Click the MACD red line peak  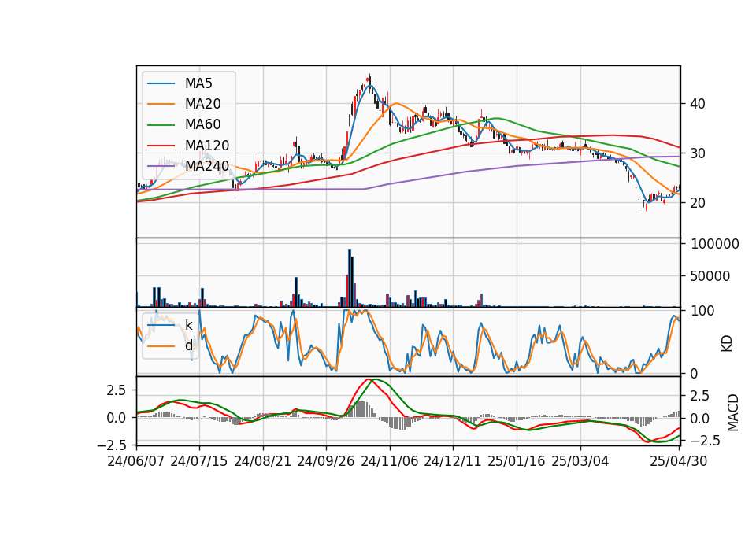pos(369,379)
